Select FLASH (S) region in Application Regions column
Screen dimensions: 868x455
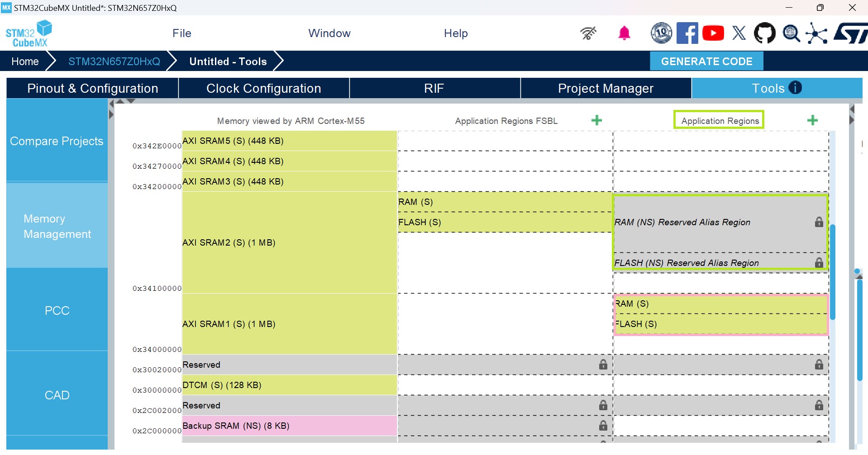[721, 324]
